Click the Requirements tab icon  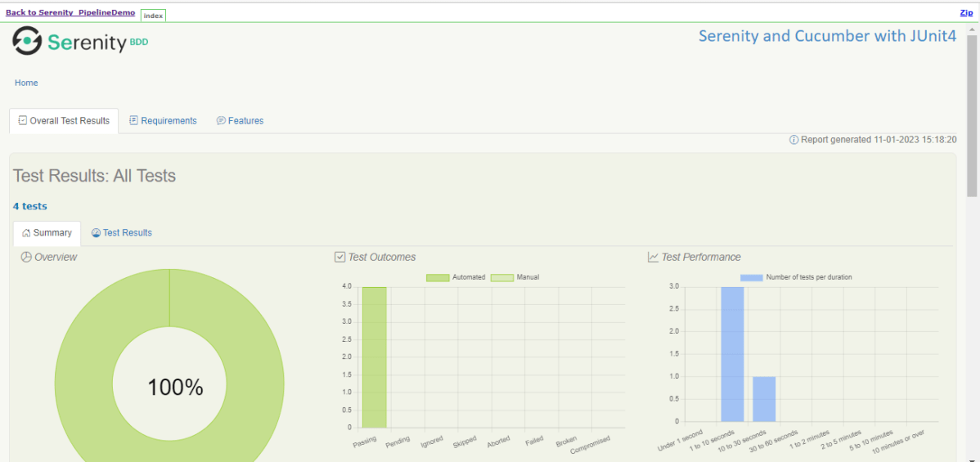pos(133,121)
